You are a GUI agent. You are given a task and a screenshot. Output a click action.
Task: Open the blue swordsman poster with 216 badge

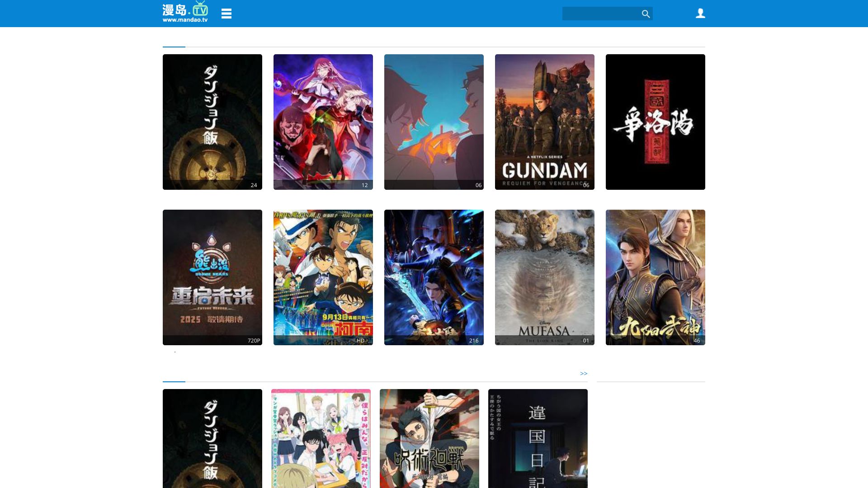coord(434,277)
